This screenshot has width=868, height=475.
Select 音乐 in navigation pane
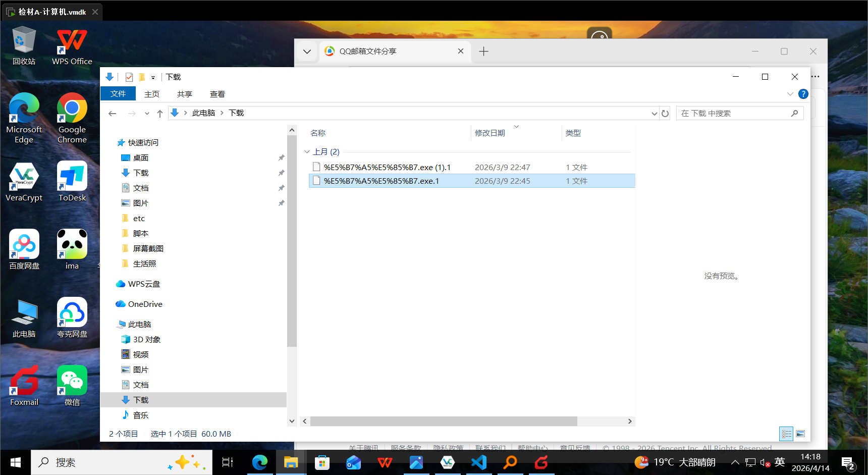(141, 415)
